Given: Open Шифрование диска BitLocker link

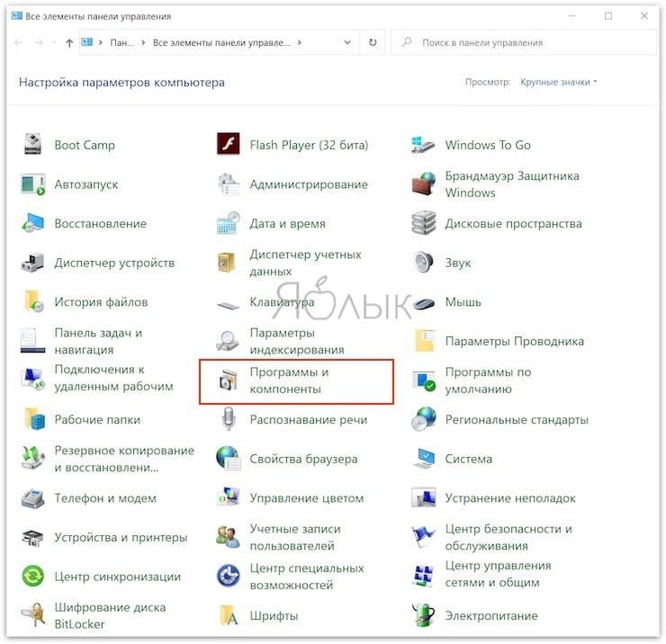Looking at the screenshot, I should (x=110, y=615).
